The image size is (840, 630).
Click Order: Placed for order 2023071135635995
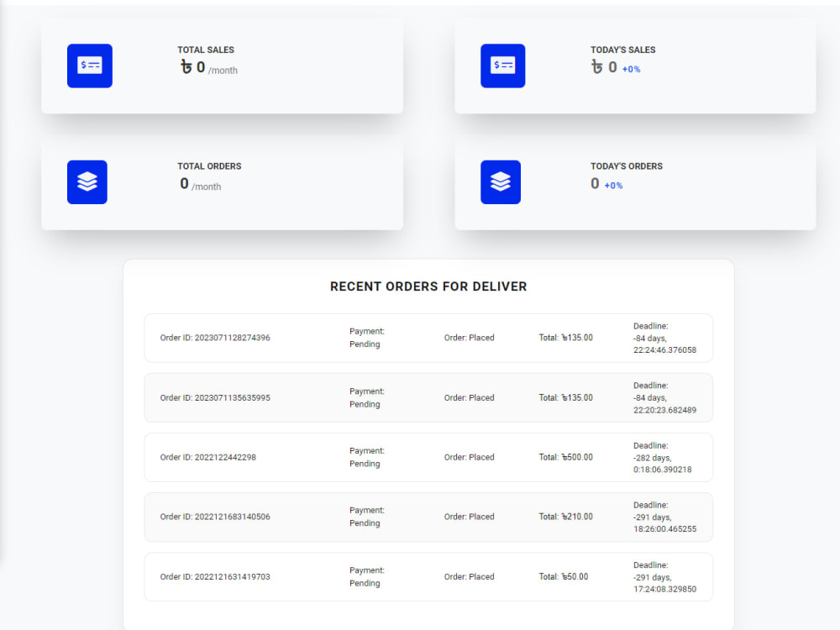[x=470, y=397]
